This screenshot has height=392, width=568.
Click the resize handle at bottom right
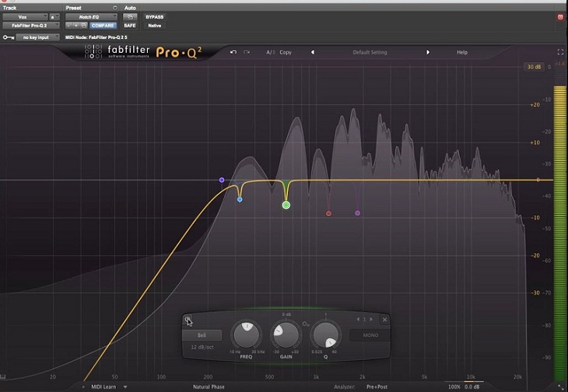coord(560,387)
